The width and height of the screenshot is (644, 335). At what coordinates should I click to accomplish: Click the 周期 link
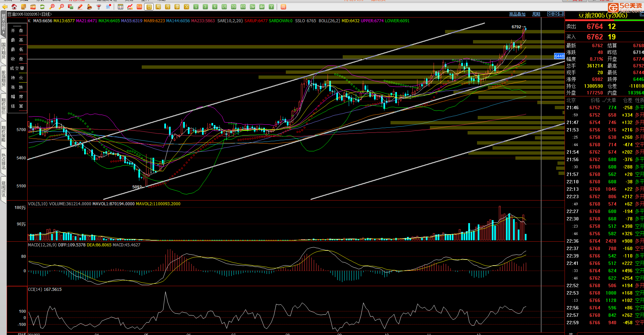(x=536, y=14)
